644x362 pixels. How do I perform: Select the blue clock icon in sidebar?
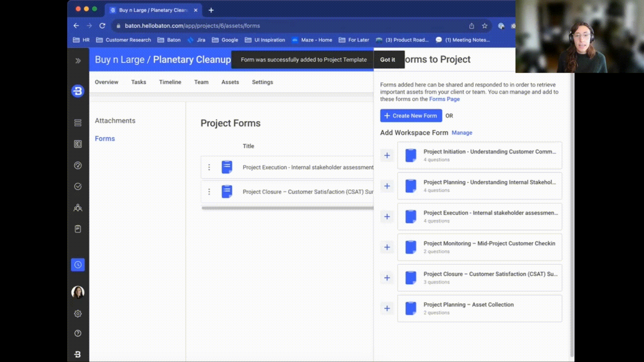pyautogui.click(x=78, y=265)
